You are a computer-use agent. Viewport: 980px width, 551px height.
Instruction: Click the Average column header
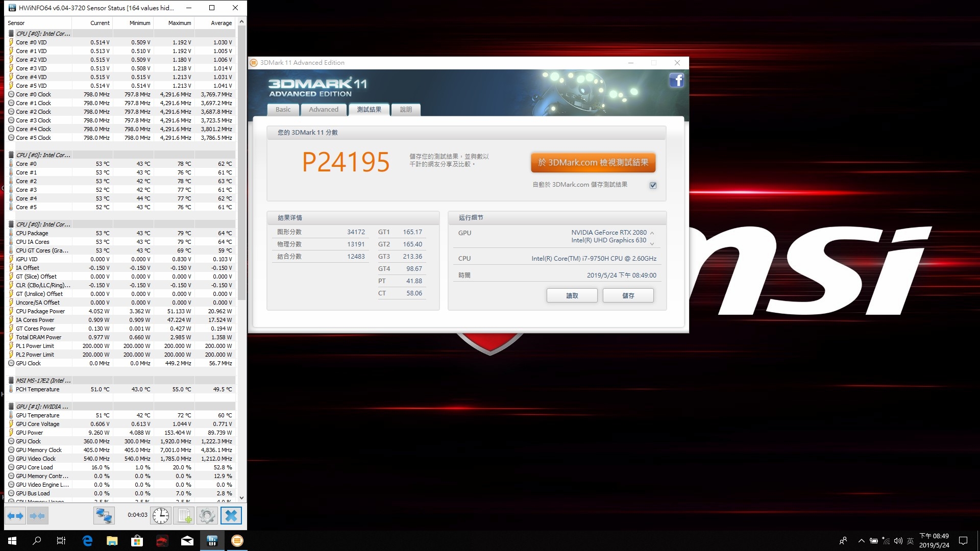click(215, 23)
